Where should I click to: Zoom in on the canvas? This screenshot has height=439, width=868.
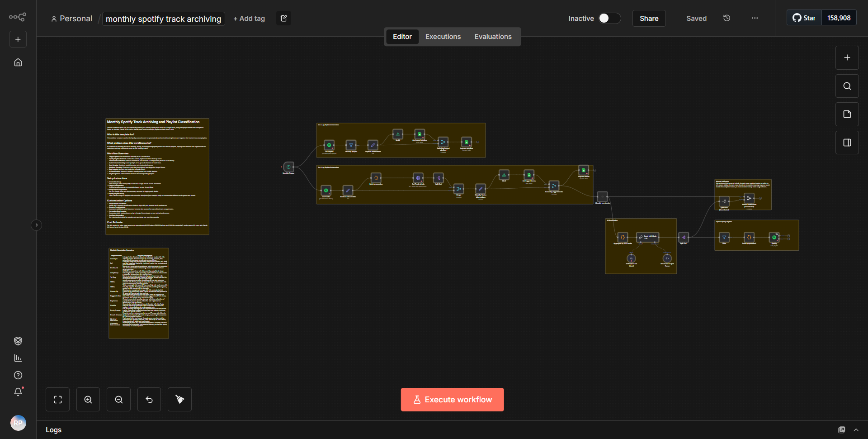[x=88, y=399]
